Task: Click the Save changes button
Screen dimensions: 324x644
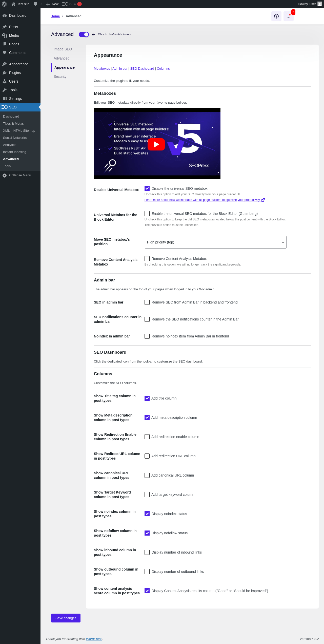Action: (66, 618)
